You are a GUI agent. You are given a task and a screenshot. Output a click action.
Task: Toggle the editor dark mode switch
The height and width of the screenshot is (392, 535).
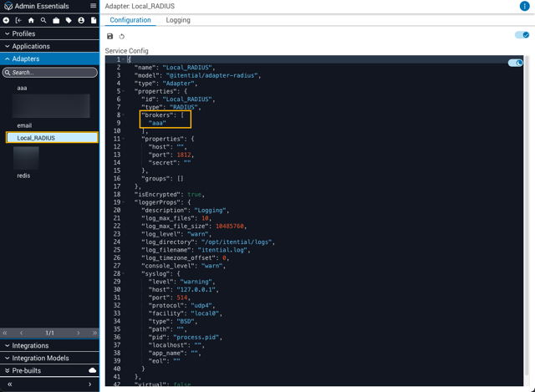point(515,63)
